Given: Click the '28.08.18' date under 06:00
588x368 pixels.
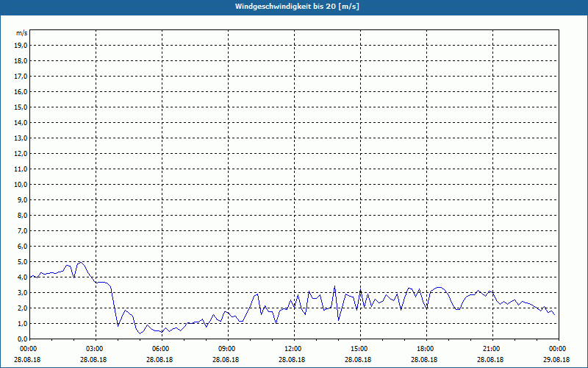Looking at the screenshot, I should click(x=159, y=359).
